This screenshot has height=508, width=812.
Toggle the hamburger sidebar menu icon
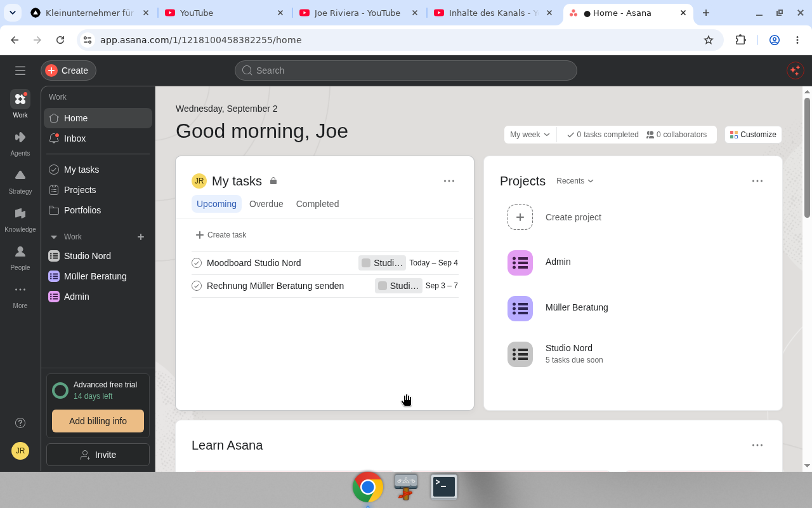20,70
